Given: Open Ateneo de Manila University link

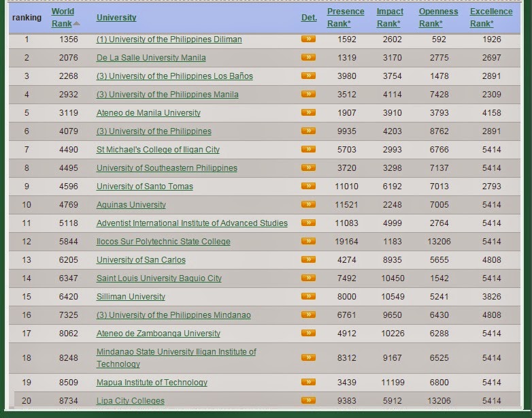Looking at the screenshot, I should pyautogui.click(x=148, y=113).
